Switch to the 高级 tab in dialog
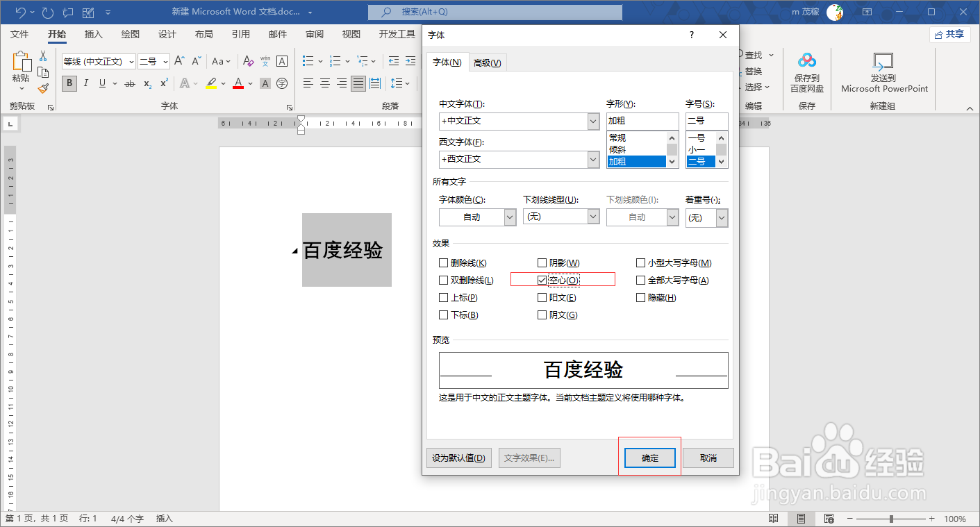The image size is (980, 527). [x=488, y=62]
